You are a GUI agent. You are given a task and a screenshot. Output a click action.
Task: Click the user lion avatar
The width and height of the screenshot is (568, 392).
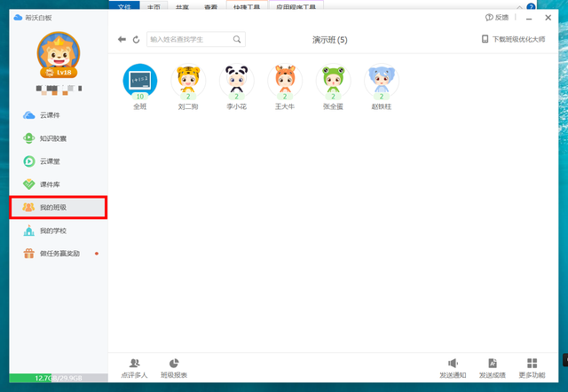[59, 53]
